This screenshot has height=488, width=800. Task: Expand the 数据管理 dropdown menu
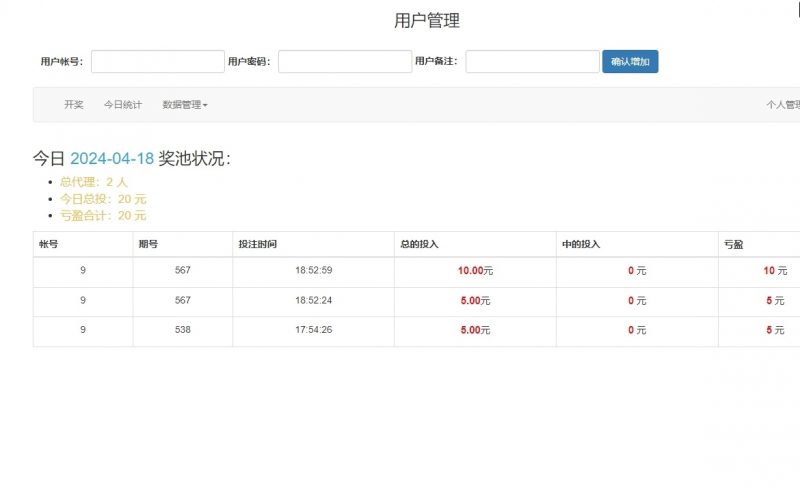(185, 105)
